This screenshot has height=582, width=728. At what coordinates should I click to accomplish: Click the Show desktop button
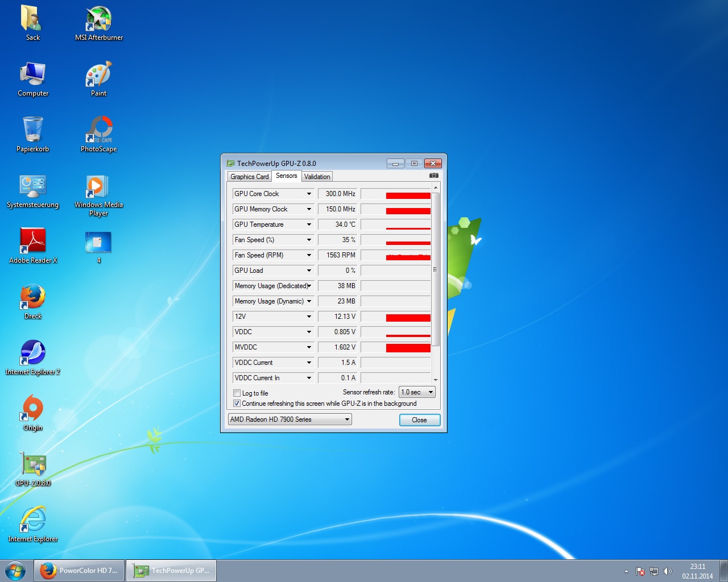pos(723,571)
